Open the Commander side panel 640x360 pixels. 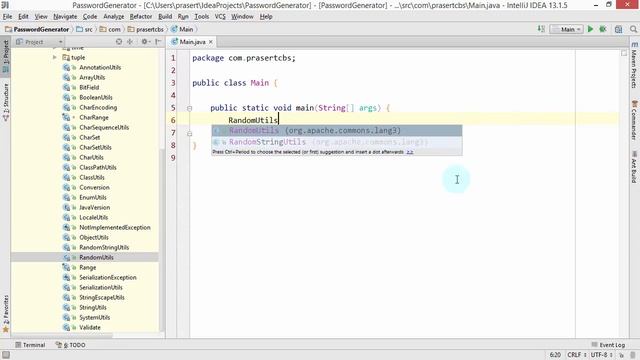634,120
